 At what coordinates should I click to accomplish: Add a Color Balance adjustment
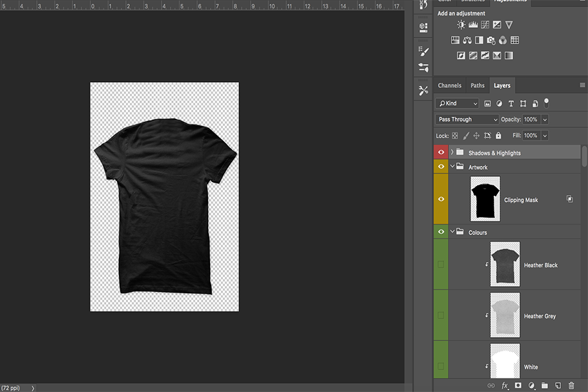(x=467, y=40)
